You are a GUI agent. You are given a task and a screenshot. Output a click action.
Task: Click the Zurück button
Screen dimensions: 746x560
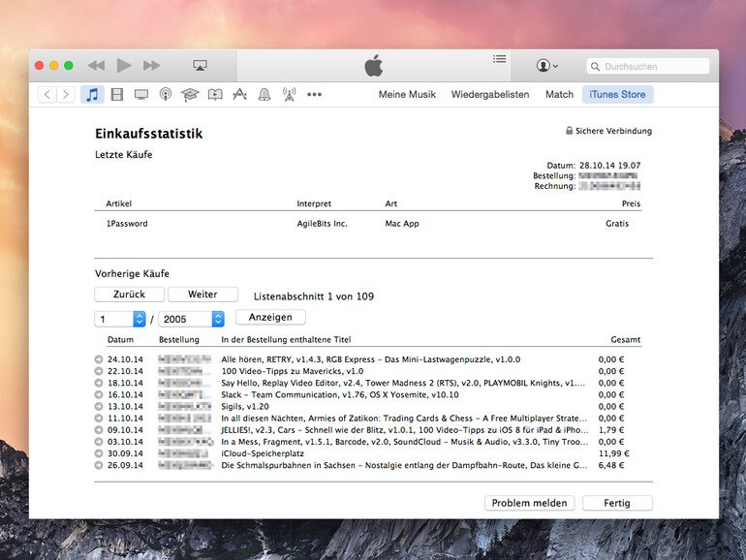[130, 295]
